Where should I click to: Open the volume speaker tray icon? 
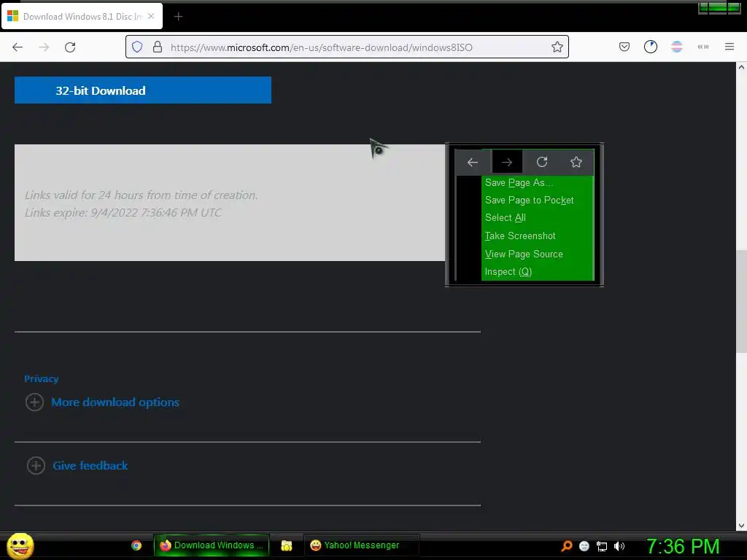click(619, 546)
